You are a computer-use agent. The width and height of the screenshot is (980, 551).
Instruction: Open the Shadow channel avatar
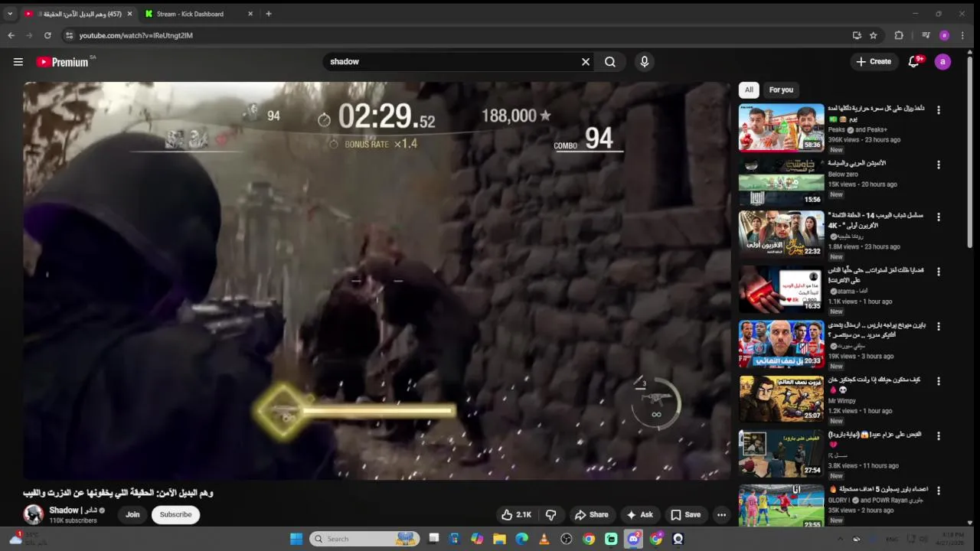click(x=34, y=514)
